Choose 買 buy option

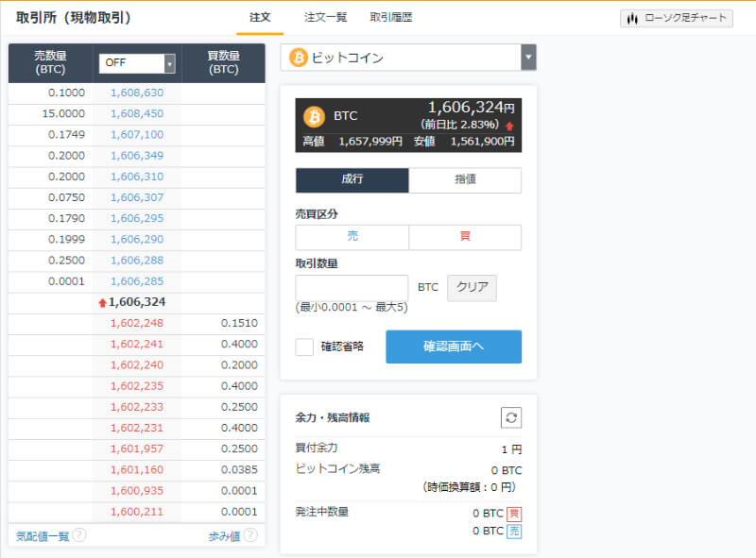(464, 237)
